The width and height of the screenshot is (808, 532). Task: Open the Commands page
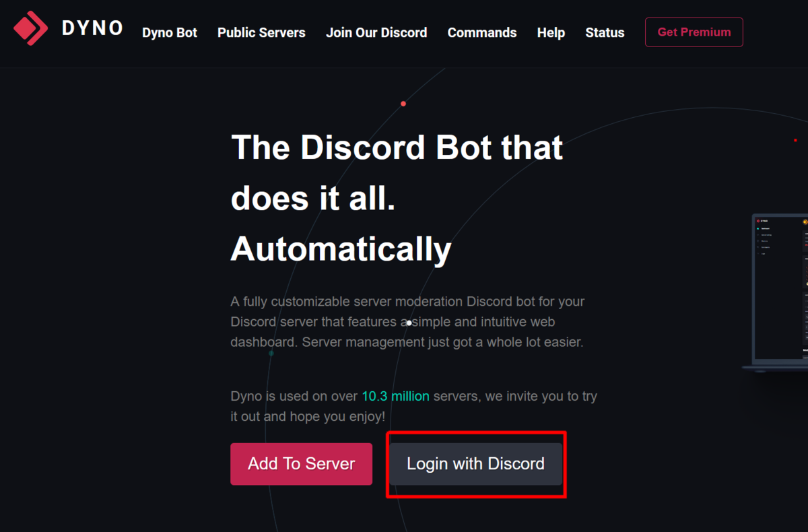482,32
